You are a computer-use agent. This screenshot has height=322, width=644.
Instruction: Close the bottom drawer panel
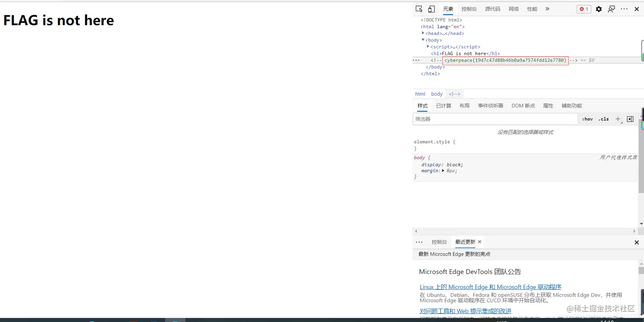coord(637,242)
